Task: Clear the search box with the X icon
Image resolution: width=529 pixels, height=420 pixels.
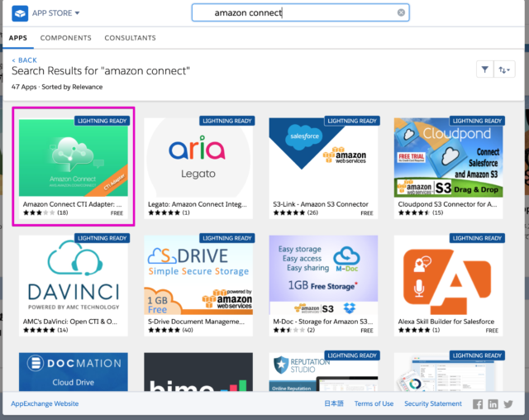Action: coord(401,13)
